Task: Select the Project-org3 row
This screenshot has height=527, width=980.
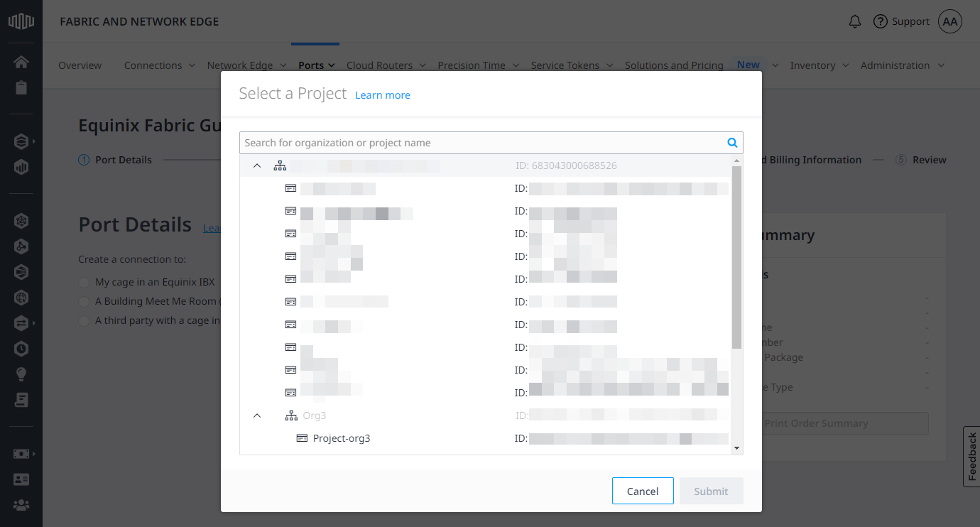Action: (486, 438)
